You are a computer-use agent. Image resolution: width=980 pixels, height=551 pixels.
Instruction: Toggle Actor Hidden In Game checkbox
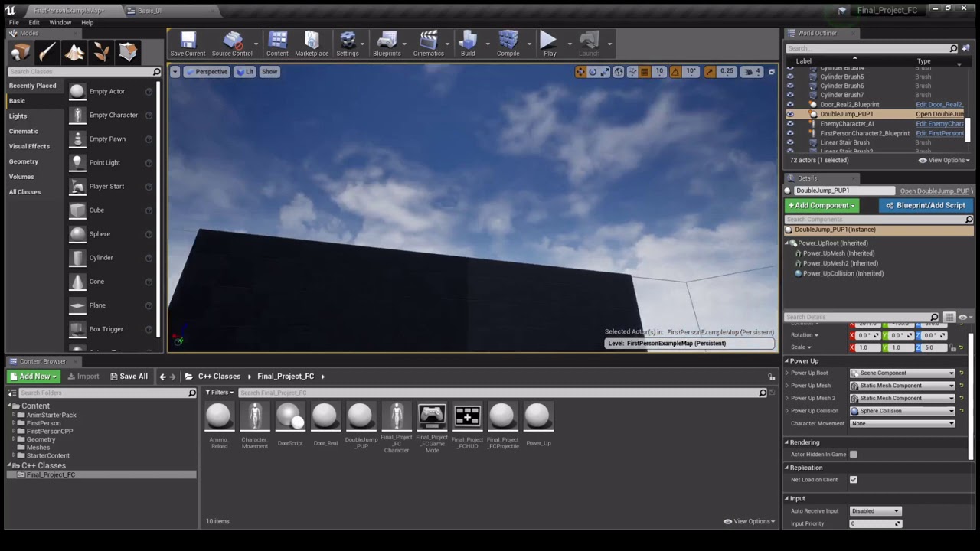tap(853, 455)
